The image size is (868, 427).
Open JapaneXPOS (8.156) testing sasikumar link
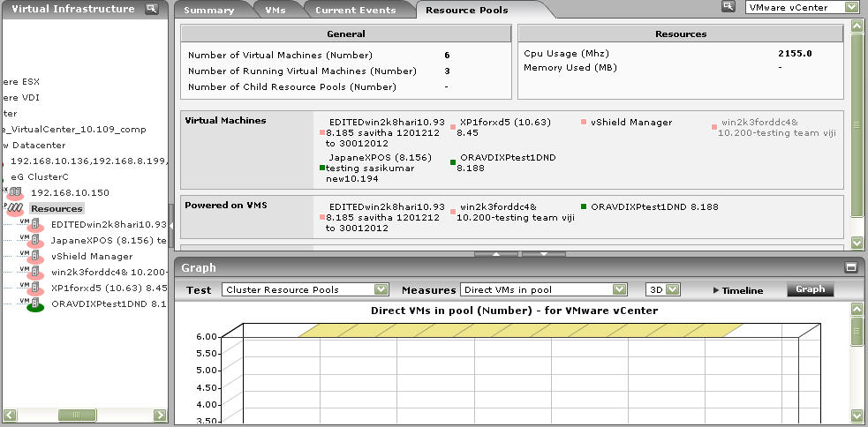379,168
